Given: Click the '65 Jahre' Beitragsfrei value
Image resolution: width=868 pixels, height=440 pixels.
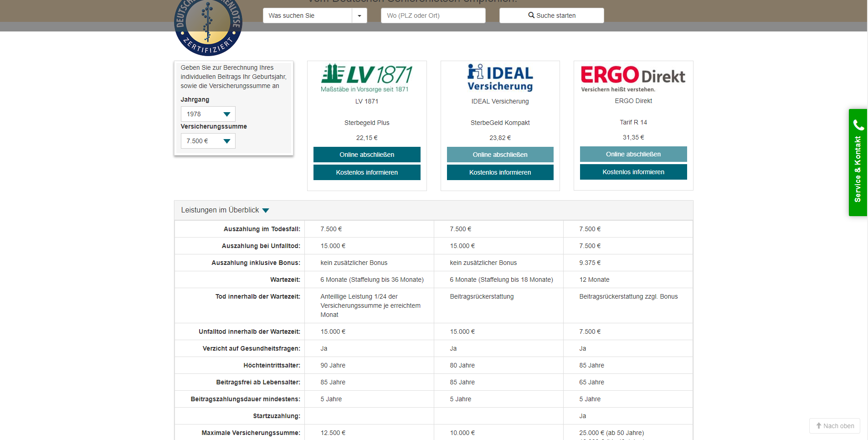Looking at the screenshot, I should pyautogui.click(x=591, y=382).
